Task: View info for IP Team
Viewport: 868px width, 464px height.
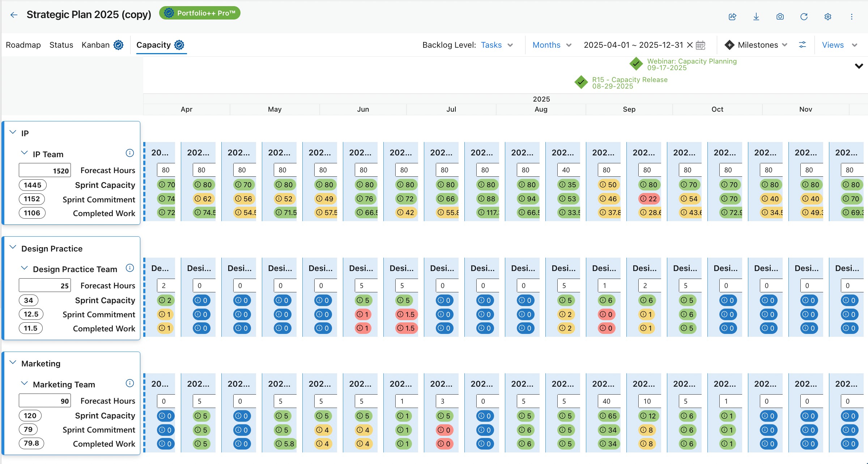Action: (x=130, y=153)
